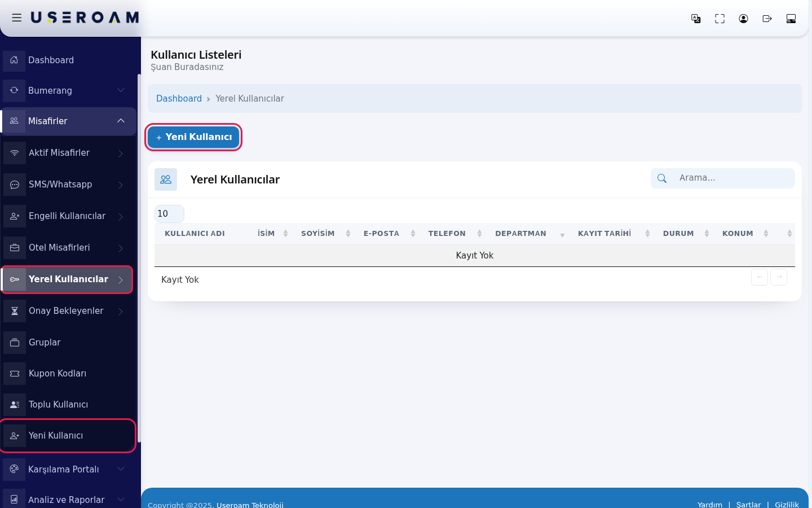Click the blue + Yeni Kullanıcı button
The height and width of the screenshot is (508, 812).
tap(193, 137)
